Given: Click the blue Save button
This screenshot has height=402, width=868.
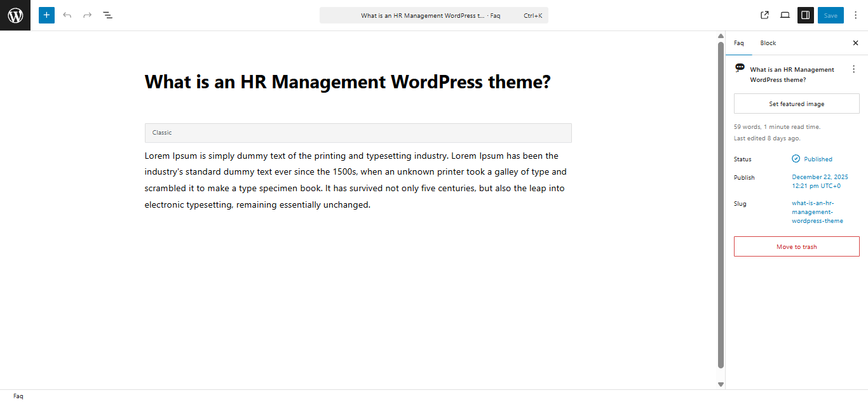Looking at the screenshot, I should (831, 15).
